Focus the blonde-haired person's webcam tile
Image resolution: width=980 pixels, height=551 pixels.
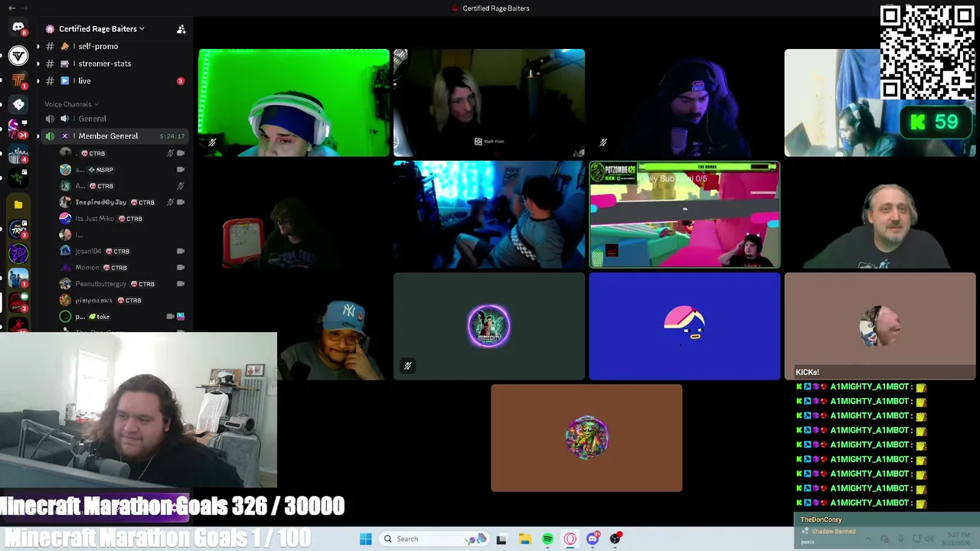pyautogui.click(x=489, y=103)
